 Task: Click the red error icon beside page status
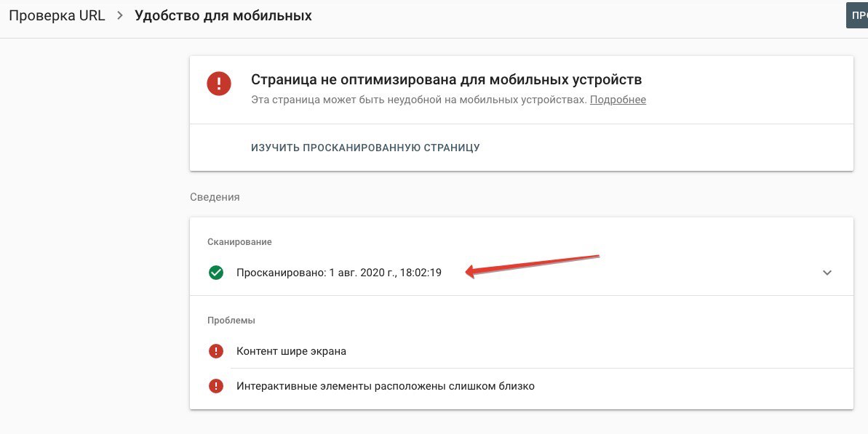pyautogui.click(x=219, y=84)
